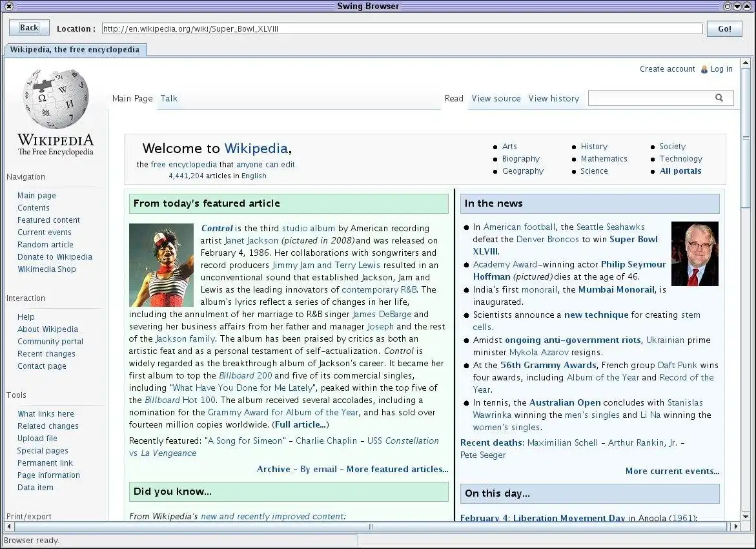Click the Upload file link
The height and width of the screenshot is (549, 756).
click(x=37, y=439)
